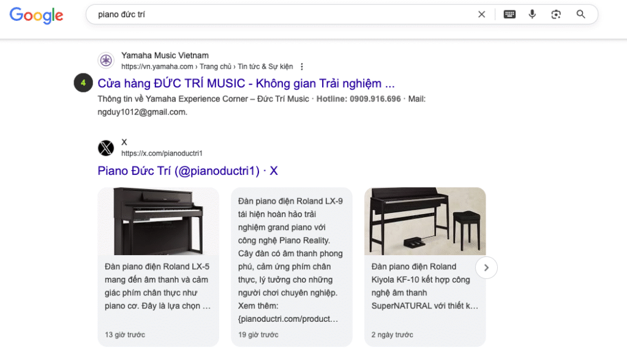
Task: Open Google Lens image search
Action: 556,15
